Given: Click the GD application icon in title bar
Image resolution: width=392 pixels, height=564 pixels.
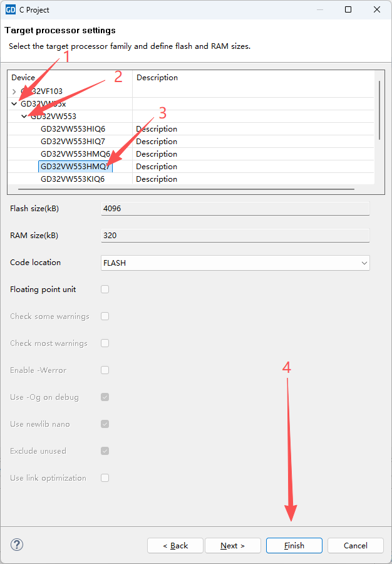Looking at the screenshot, I should pyautogui.click(x=11, y=9).
